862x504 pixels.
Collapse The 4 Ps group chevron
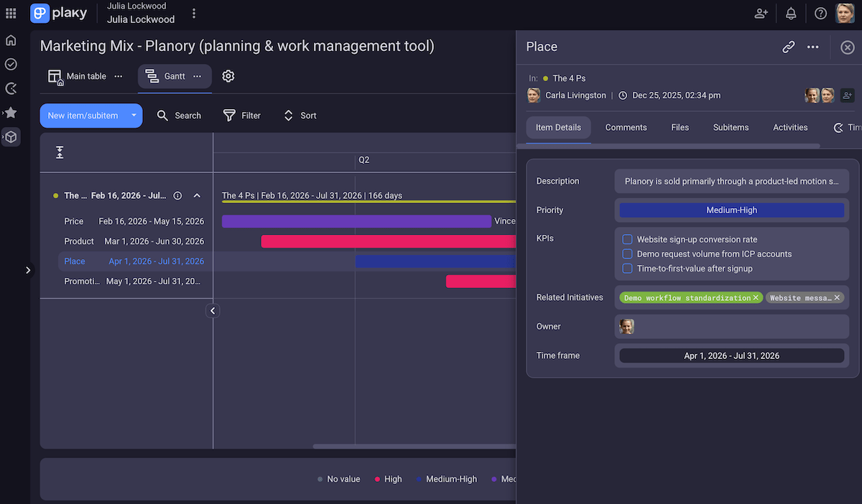(x=197, y=195)
